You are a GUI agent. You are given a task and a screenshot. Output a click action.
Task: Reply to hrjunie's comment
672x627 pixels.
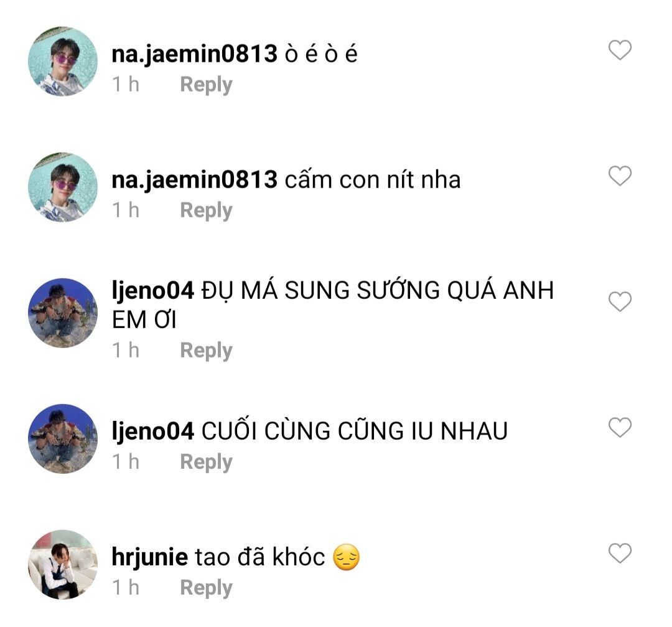click(206, 588)
